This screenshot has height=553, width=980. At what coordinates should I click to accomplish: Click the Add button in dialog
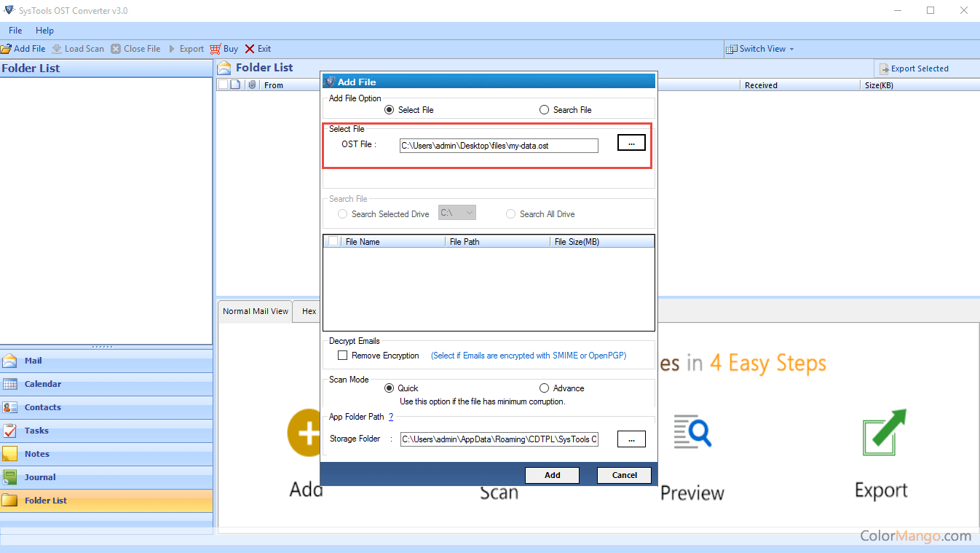tap(552, 475)
